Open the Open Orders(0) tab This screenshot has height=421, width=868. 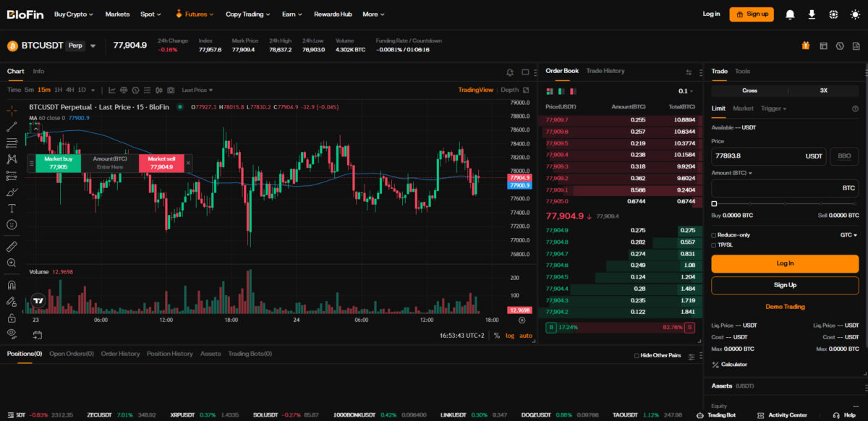[x=72, y=354]
